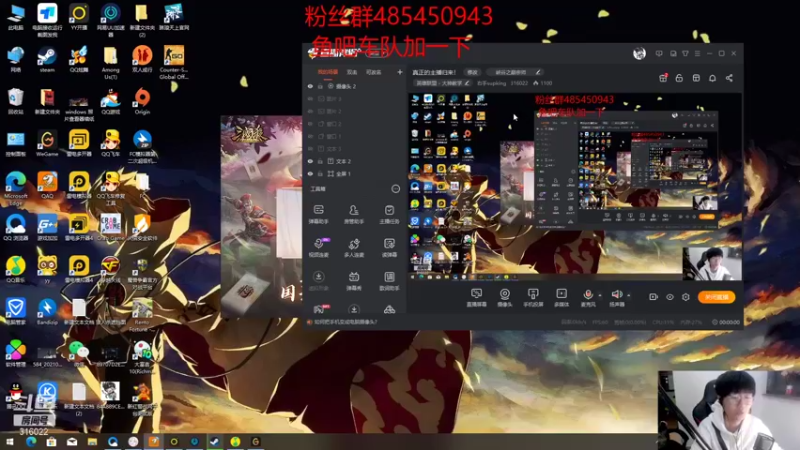Open the layout grid icon in stream header
The width and height of the screenshot is (800, 450).
[x=696, y=78]
